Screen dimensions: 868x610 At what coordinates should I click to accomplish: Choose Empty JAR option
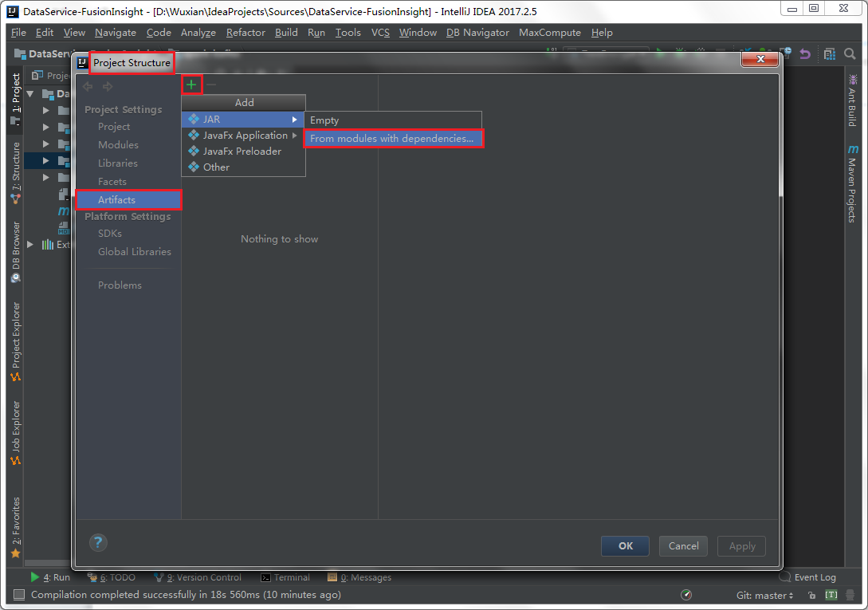click(393, 120)
